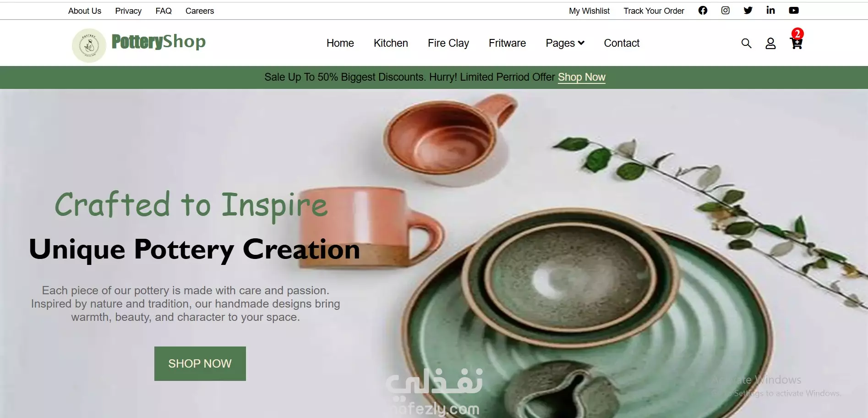
Task: Open the Track Your Order link
Action: click(x=654, y=11)
